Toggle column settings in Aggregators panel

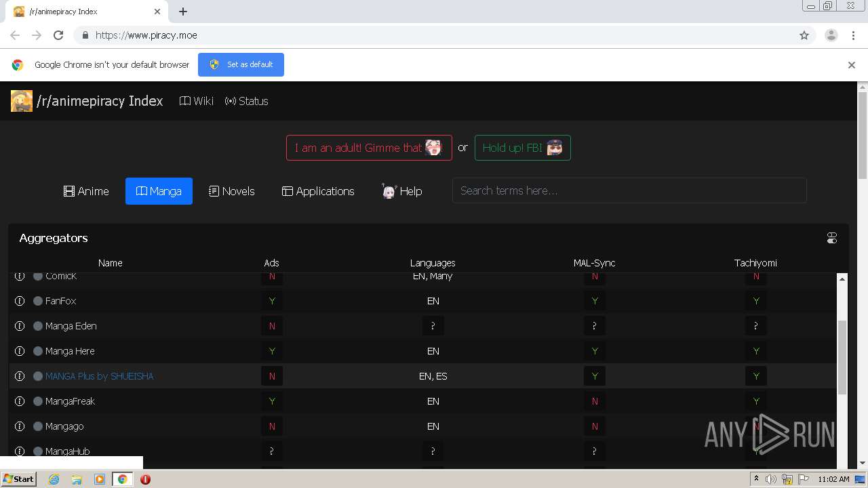(x=832, y=238)
